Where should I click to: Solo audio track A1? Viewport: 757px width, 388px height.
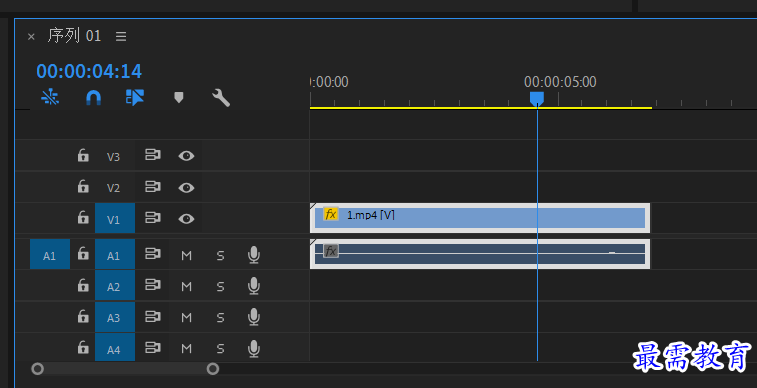[x=220, y=256]
